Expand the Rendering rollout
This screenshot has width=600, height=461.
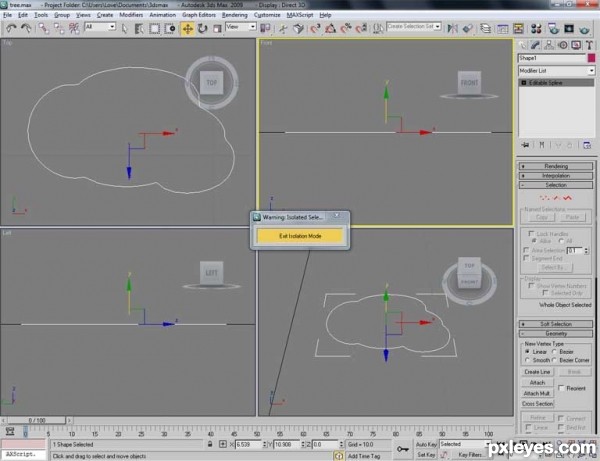(x=556, y=166)
